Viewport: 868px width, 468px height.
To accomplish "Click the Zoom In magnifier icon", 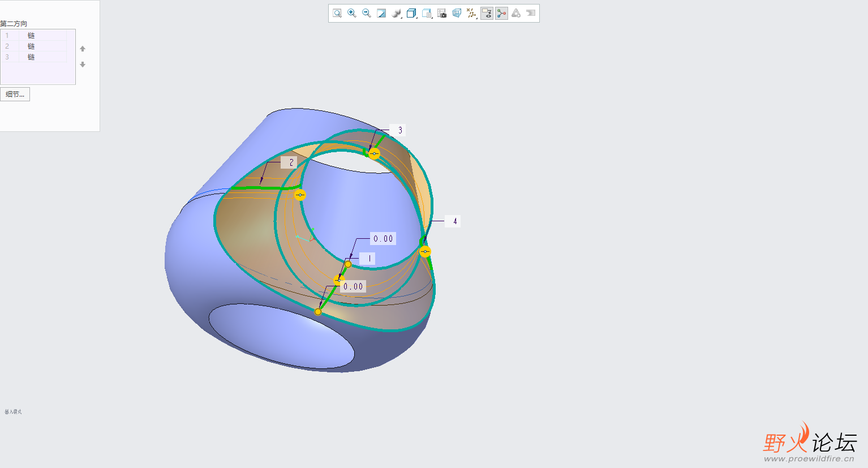I will [x=352, y=13].
